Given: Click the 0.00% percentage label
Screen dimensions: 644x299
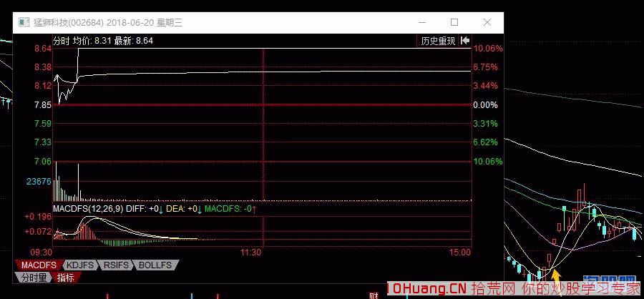Looking at the screenshot, I should tap(485, 105).
